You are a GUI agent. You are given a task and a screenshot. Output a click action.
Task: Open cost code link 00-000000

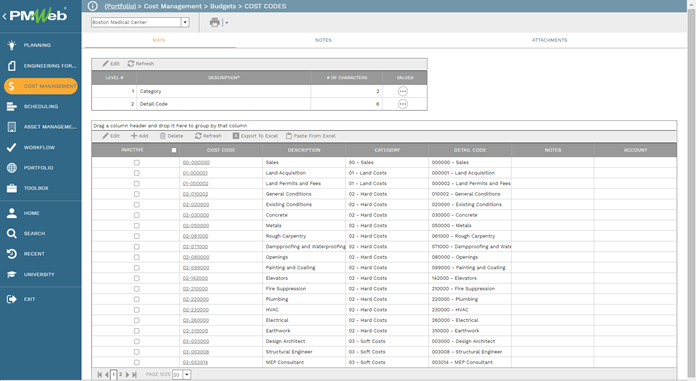point(196,163)
